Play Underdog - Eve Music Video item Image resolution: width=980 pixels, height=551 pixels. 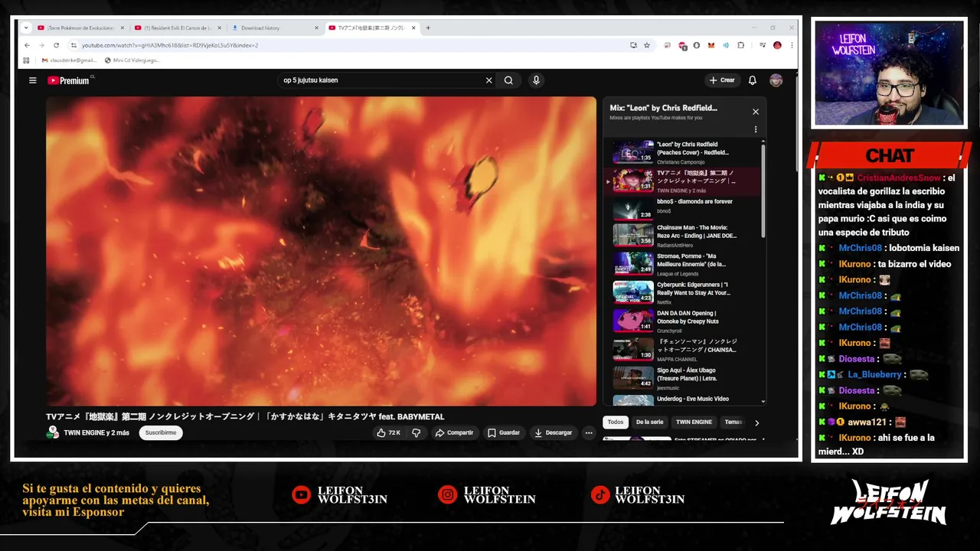coord(685,399)
